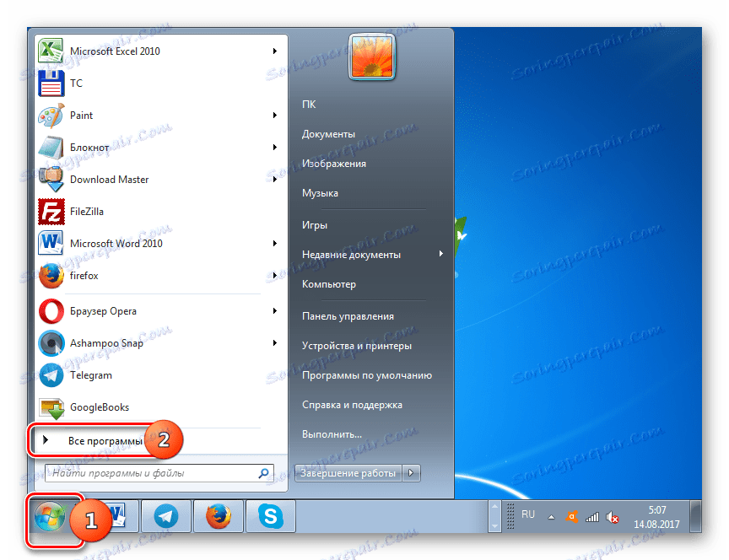Click the Windows Start orb
Image resolution: width=729 pixels, height=560 pixels.
point(49,517)
